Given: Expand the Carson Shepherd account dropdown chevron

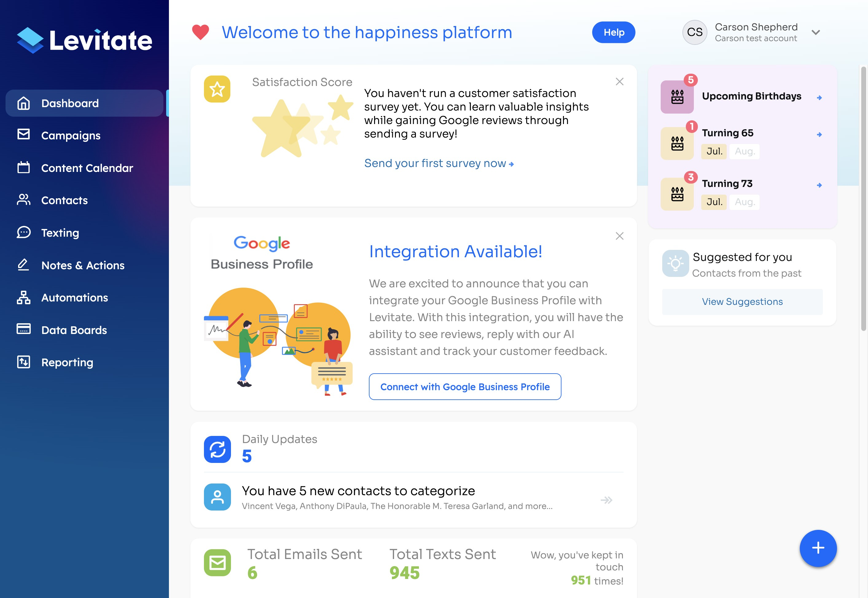Looking at the screenshot, I should click(815, 33).
